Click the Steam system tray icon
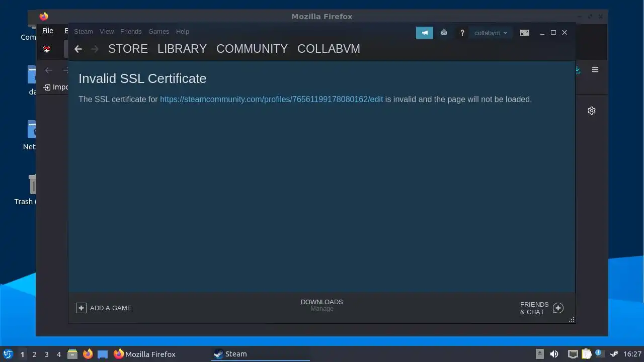Image resolution: width=644 pixels, height=362 pixels. pos(613,354)
